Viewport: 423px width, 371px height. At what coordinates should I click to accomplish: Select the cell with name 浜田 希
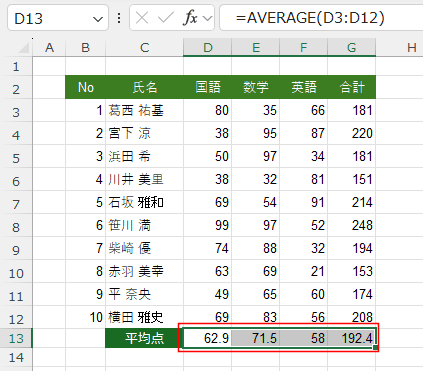click(144, 156)
